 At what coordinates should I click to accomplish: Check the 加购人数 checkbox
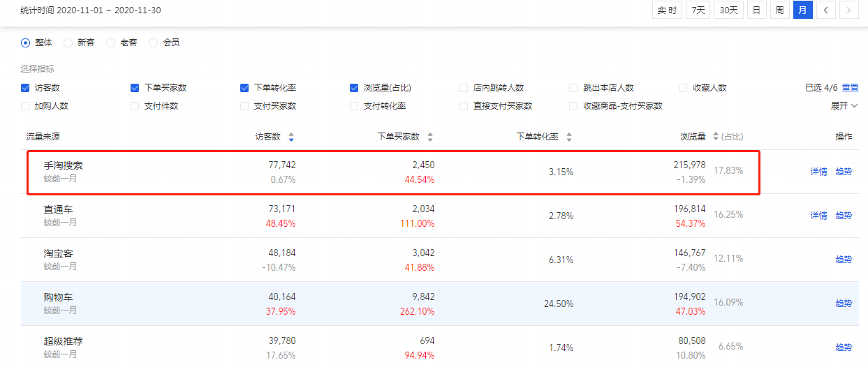[x=25, y=106]
